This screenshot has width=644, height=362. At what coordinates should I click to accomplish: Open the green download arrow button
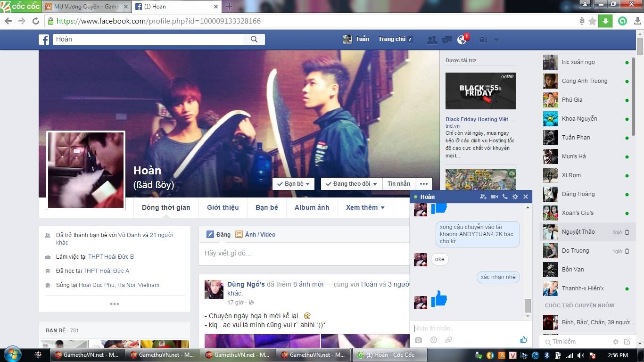click(x=605, y=21)
